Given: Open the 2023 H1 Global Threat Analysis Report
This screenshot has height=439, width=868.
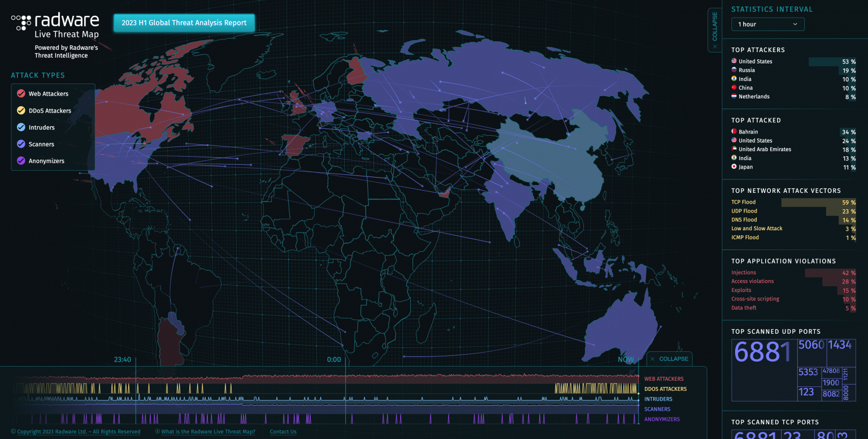Looking at the screenshot, I should coord(184,23).
